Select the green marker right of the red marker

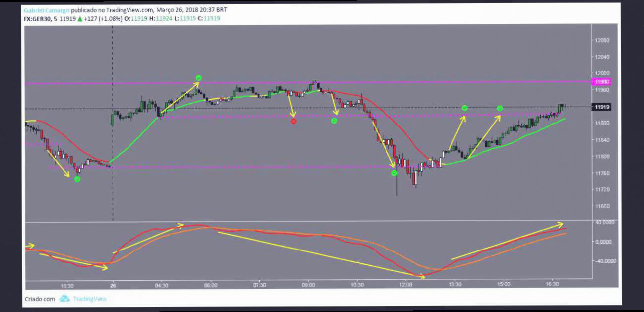[334, 121]
